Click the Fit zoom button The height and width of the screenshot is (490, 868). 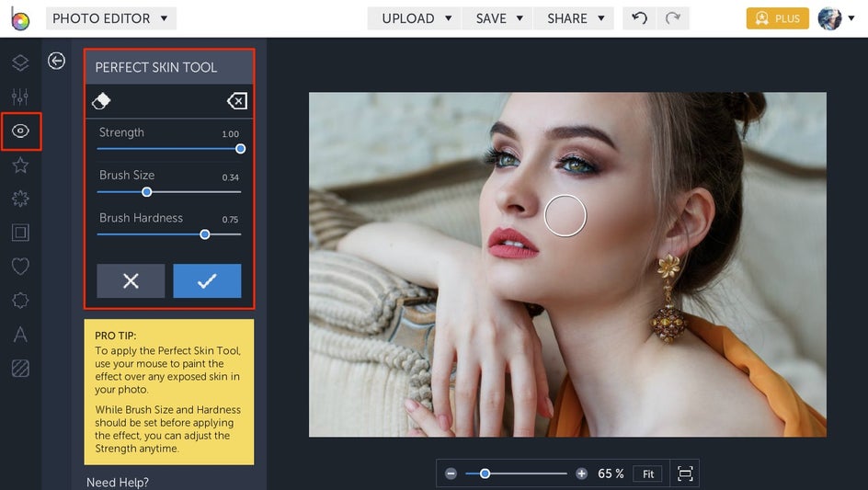tap(648, 473)
